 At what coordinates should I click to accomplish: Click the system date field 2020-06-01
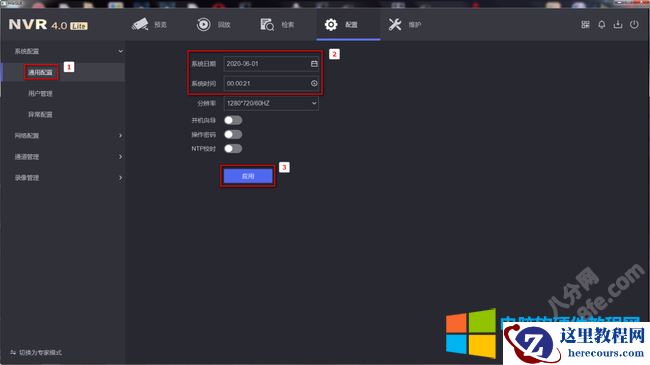coord(271,63)
